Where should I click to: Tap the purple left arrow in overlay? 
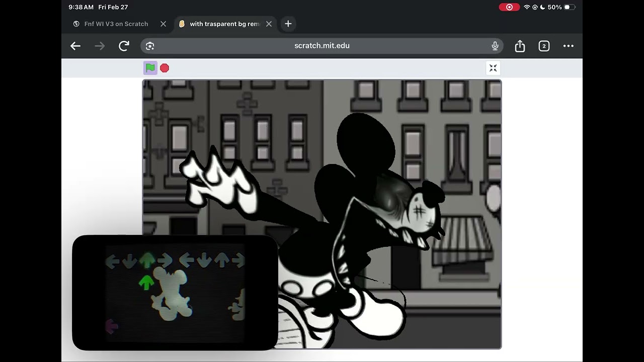coord(111,327)
